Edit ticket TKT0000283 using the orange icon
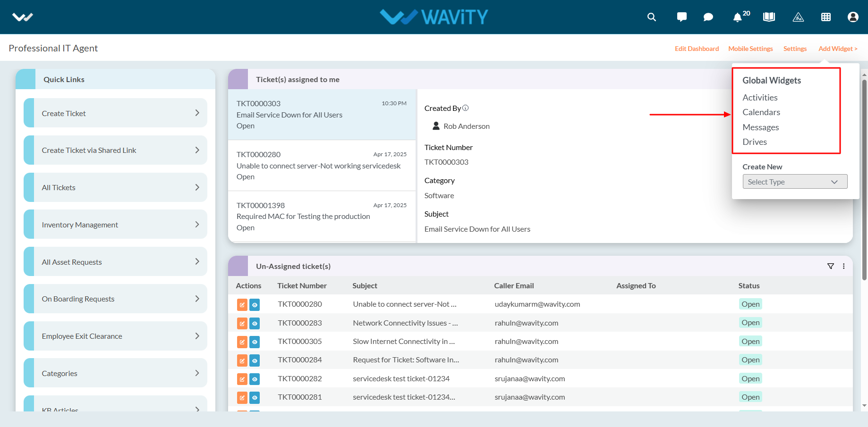 coord(242,323)
